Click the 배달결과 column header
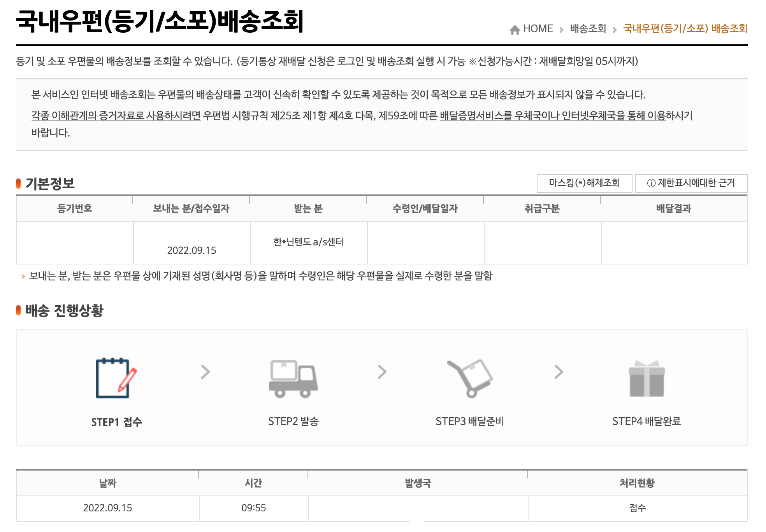 pos(673,208)
